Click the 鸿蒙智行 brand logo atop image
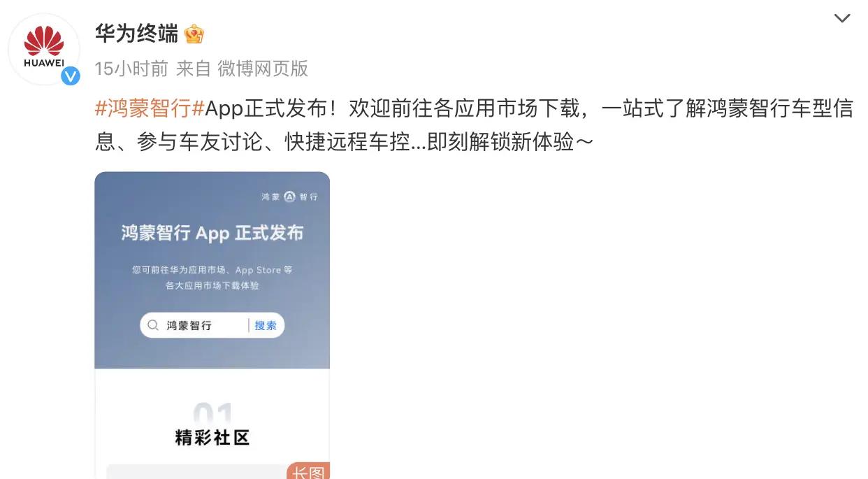The height and width of the screenshot is (479, 868). tap(289, 196)
